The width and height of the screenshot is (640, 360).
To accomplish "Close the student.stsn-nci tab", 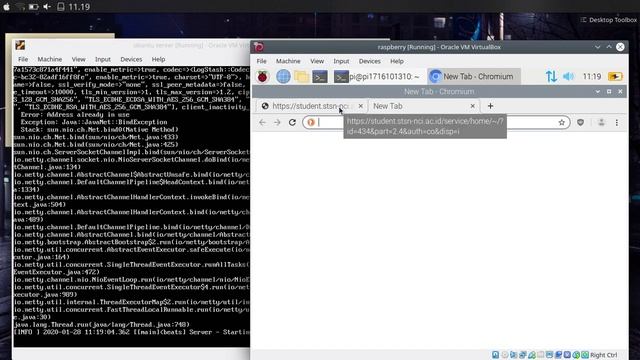I will (x=360, y=106).
